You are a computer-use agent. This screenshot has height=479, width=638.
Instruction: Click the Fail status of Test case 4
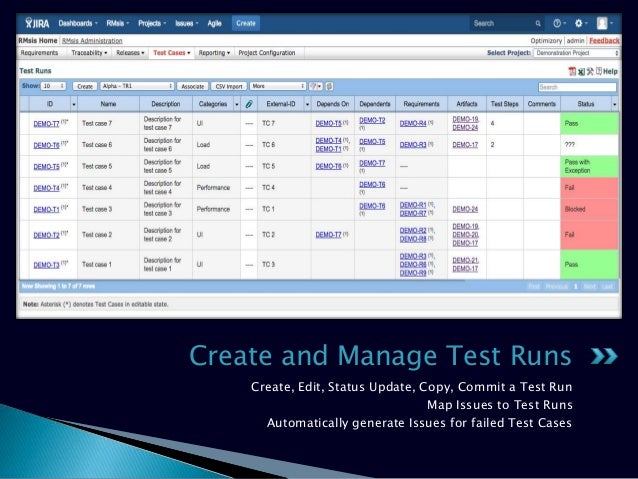click(x=589, y=188)
